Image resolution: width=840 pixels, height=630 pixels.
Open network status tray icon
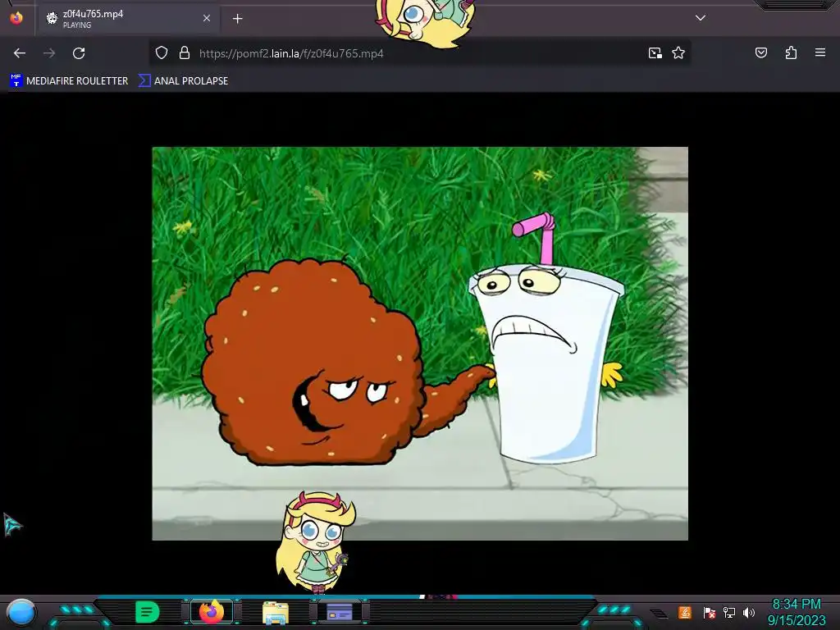(728, 612)
